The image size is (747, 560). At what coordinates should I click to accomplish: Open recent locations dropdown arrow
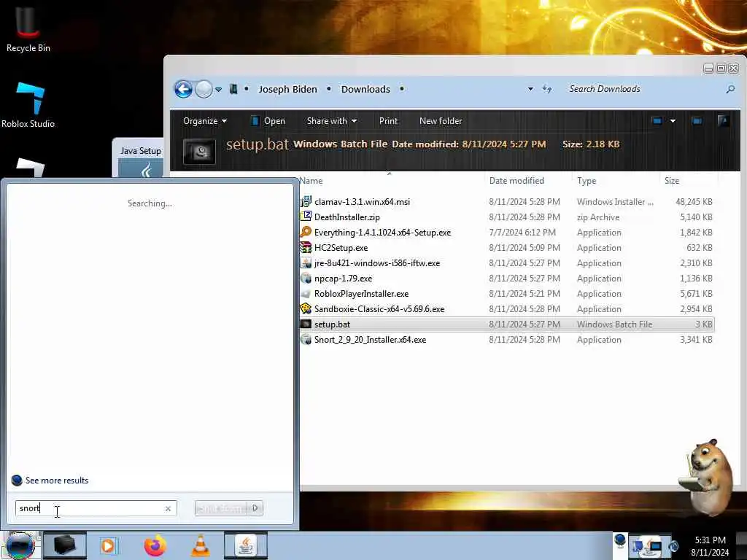pyautogui.click(x=218, y=90)
